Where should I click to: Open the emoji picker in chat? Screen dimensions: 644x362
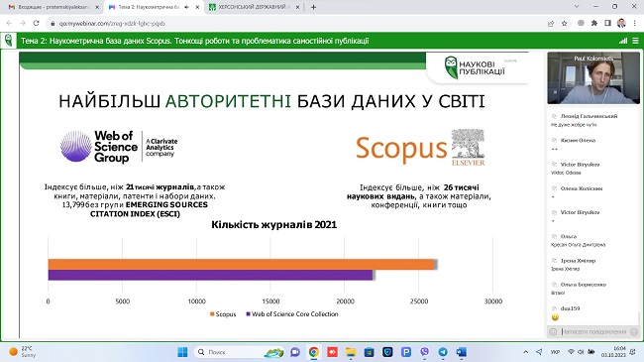pyautogui.click(x=553, y=331)
